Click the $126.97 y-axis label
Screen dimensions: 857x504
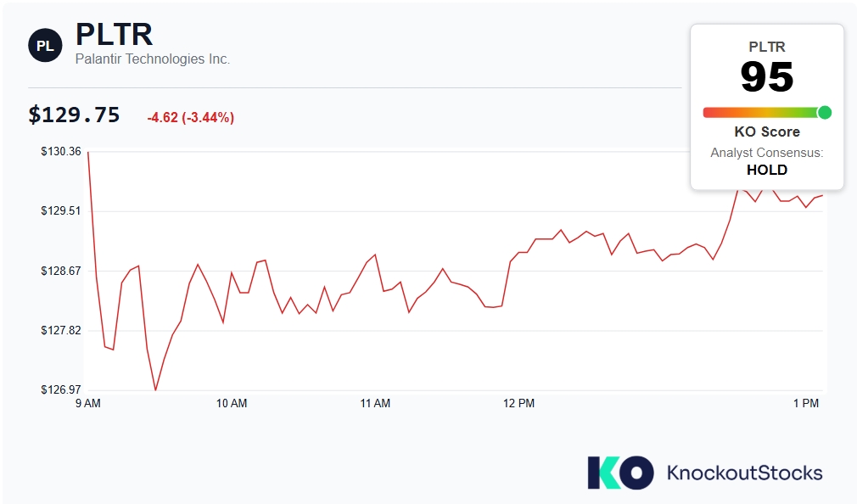(x=60, y=389)
